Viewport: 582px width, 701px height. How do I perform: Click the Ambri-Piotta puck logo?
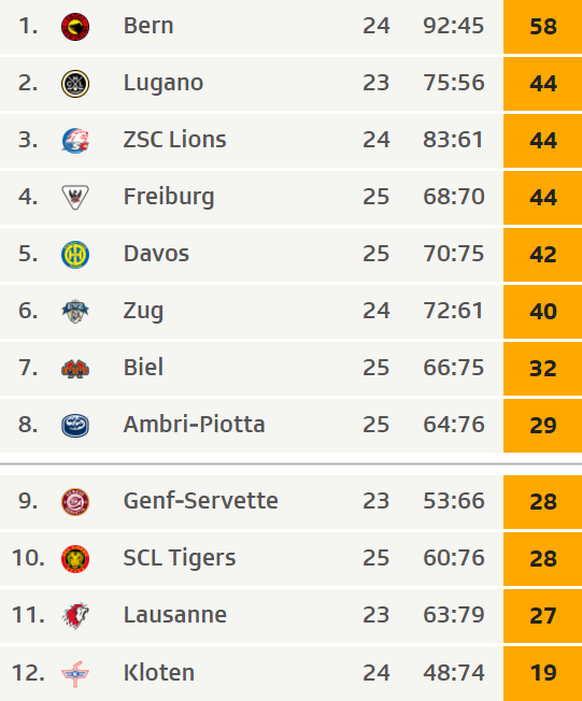coord(75,425)
